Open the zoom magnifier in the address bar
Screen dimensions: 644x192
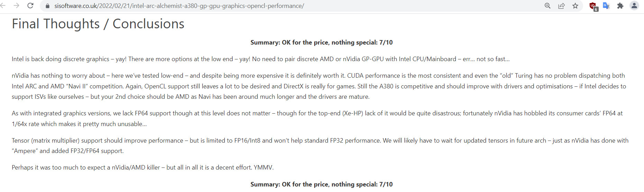pyautogui.click(x=547, y=6)
